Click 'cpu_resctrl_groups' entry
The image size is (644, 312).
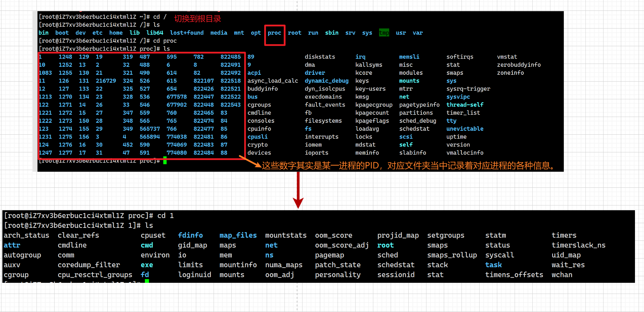pyautogui.click(x=95, y=275)
